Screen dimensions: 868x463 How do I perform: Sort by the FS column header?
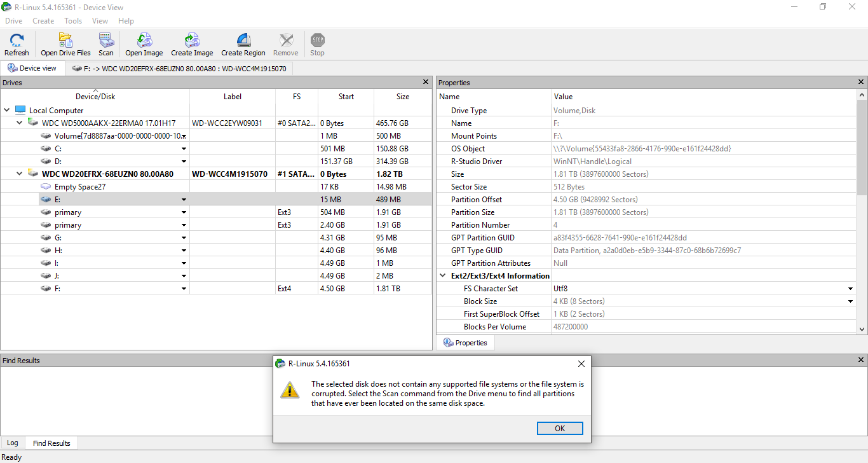click(297, 97)
